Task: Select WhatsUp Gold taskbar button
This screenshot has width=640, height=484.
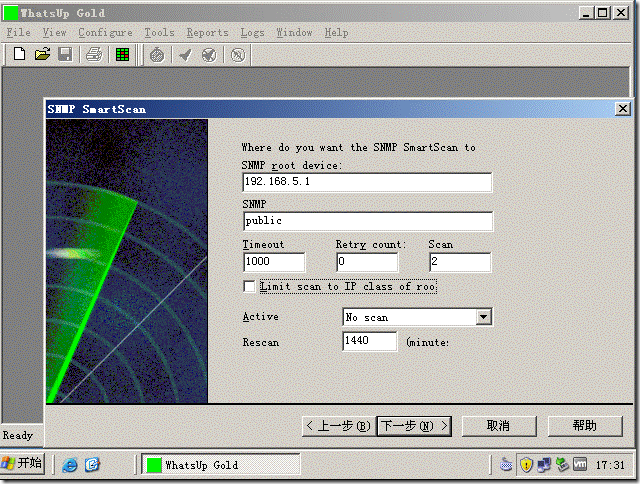Action: pyautogui.click(x=221, y=465)
